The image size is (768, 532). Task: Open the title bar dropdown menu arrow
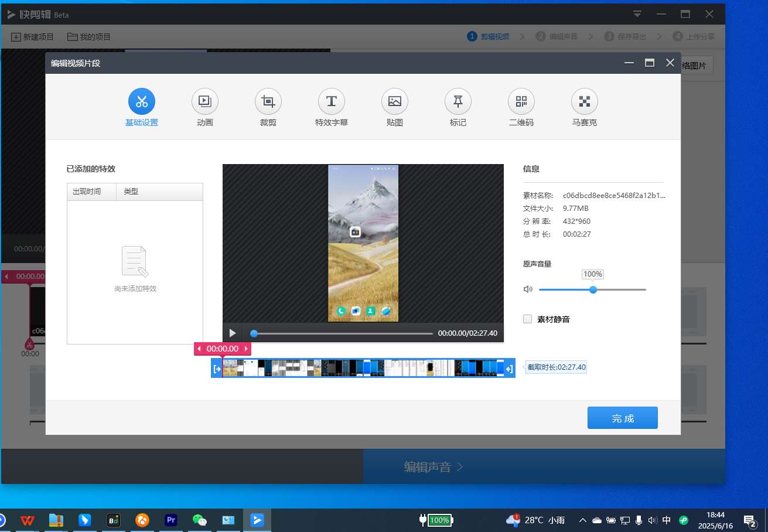coord(638,14)
